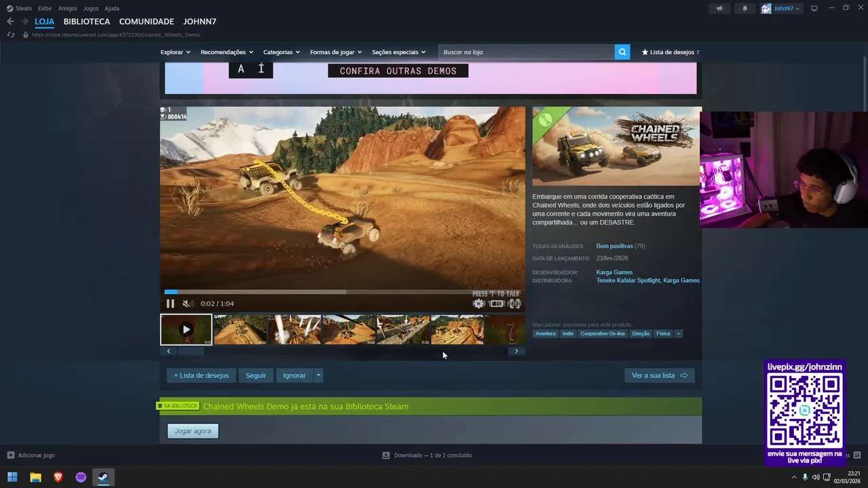Expand the JohnN7 account dropdown
The image size is (868, 488).
click(781, 8)
